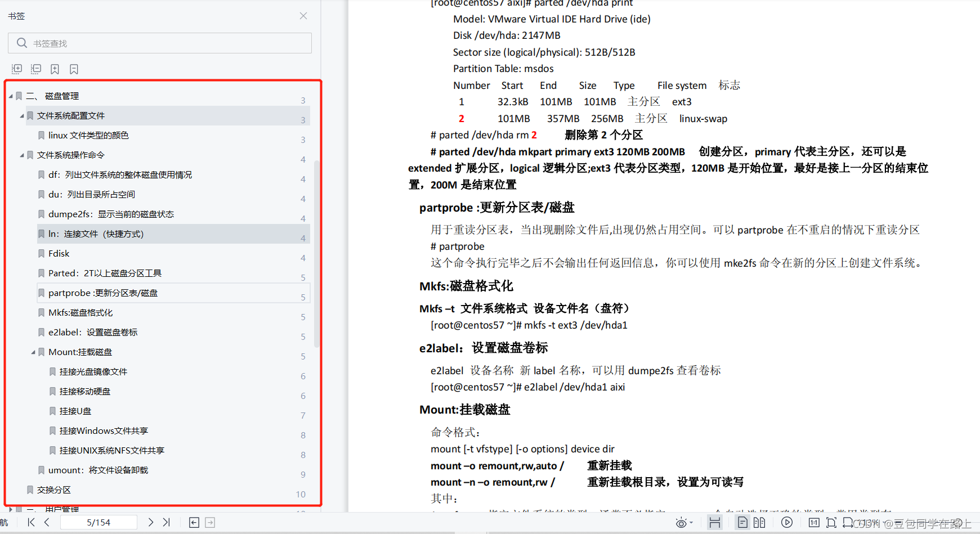Viewport: 980px width, 534px height.
Task: Open bookmark df: 列出文件系统的整体磁盘使用情况
Action: tap(120, 175)
